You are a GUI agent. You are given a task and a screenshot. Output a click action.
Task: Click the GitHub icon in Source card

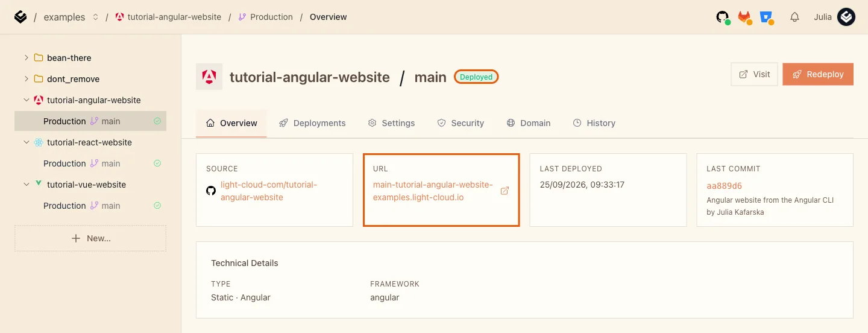(211, 191)
